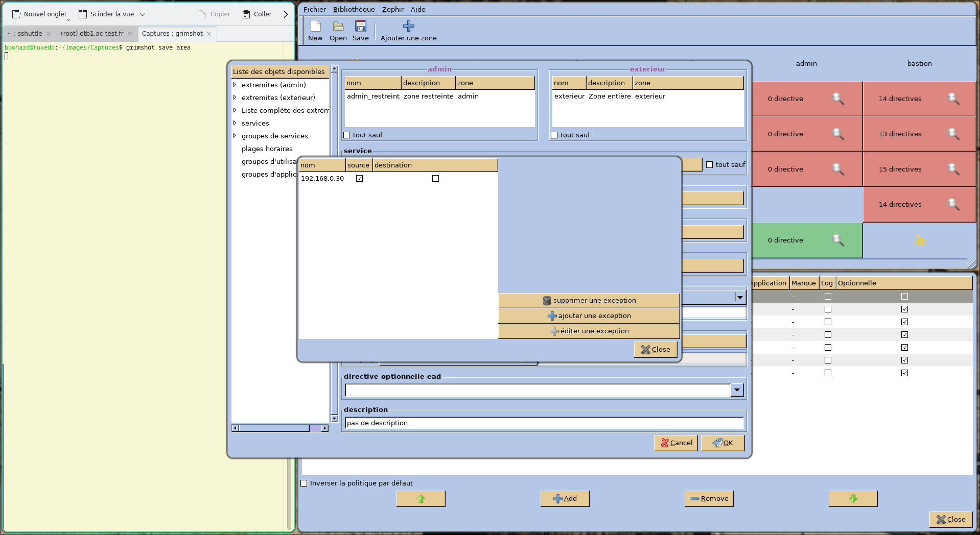
Task: Click the Save floppy disk icon
Action: [x=360, y=27]
